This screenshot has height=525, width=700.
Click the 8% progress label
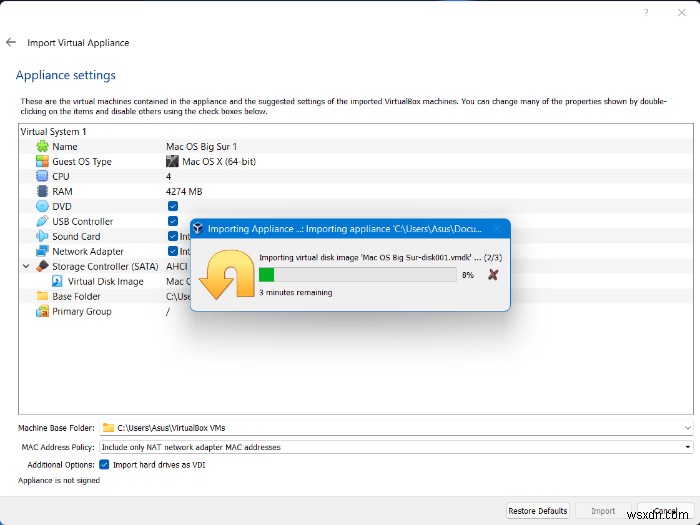click(468, 275)
